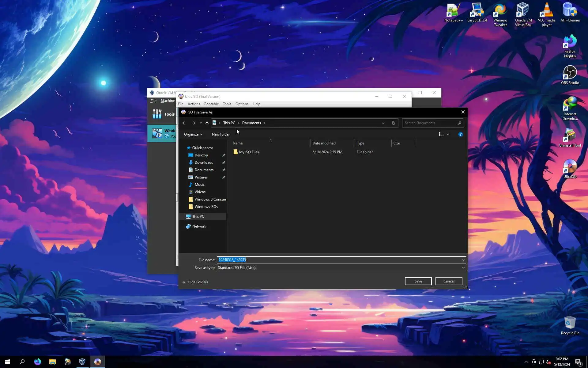The width and height of the screenshot is (588, 368).
Task: Click the New folder button
Action: (x=221, y=134)
